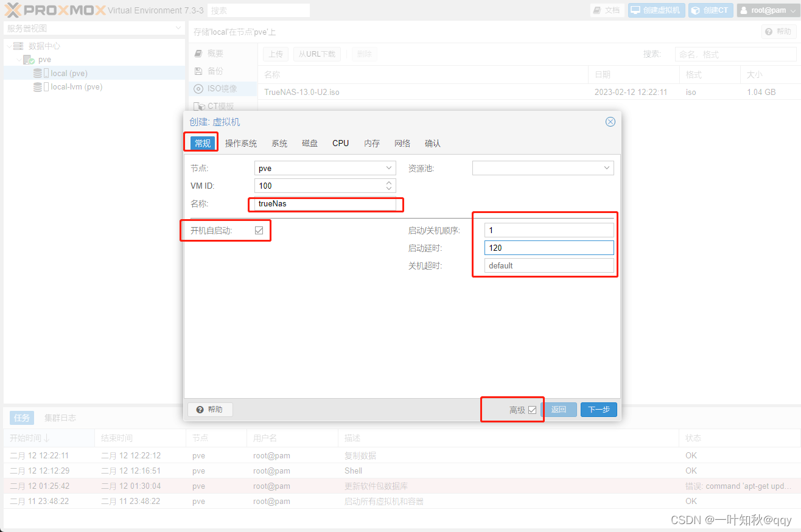Click 创建虚拟机 in top bar
This screenshot has height=532, width=801.
[x=657, y=10]
